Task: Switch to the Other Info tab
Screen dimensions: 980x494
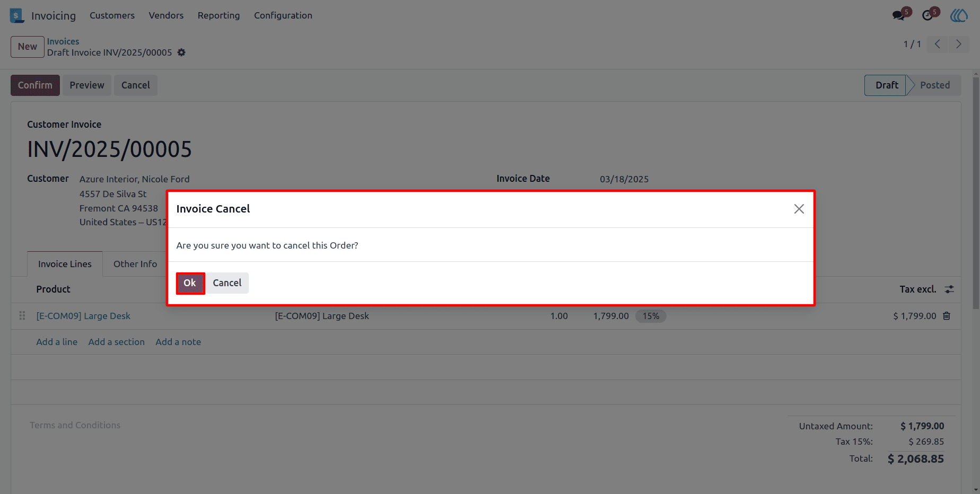Action: point(135,264)
